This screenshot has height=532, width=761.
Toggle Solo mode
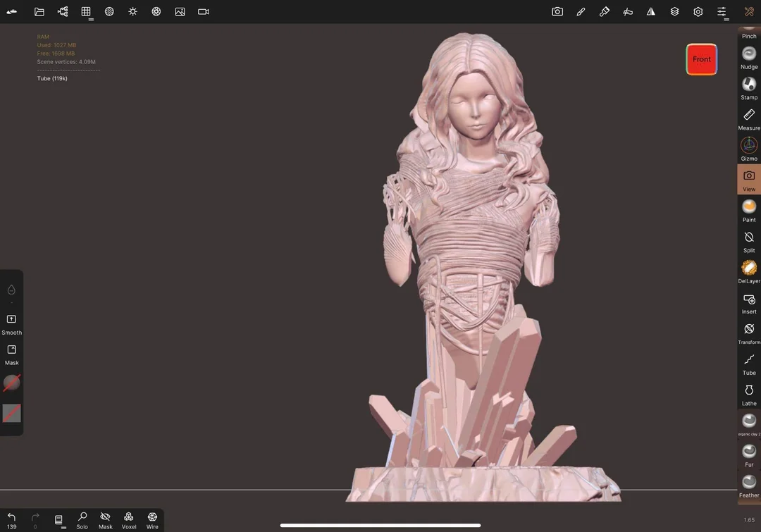(82, 520)
